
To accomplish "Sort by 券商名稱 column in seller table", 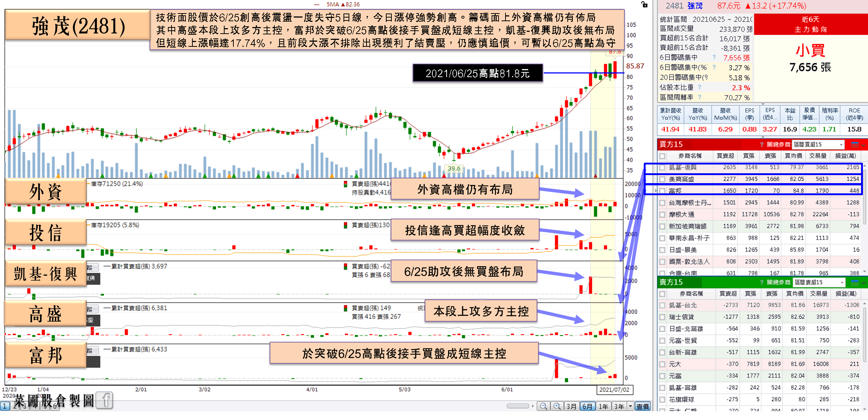I will tap(691, 294).
